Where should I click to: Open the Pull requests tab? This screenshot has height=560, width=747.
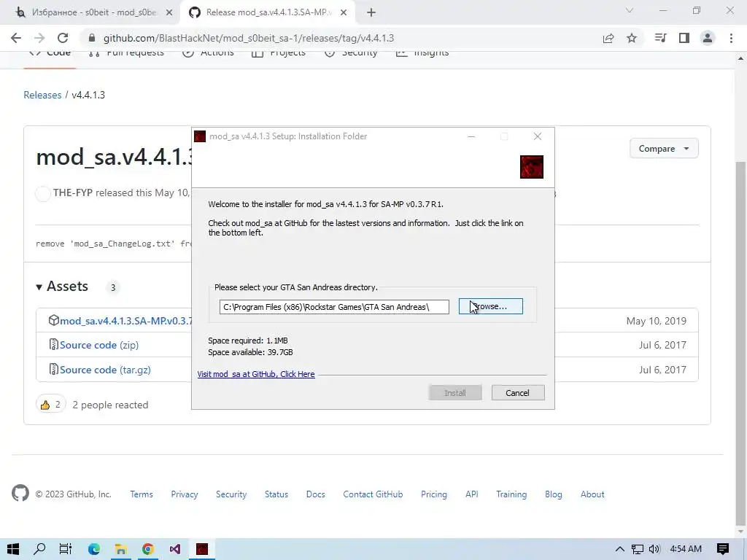click(x=126, y=52)
